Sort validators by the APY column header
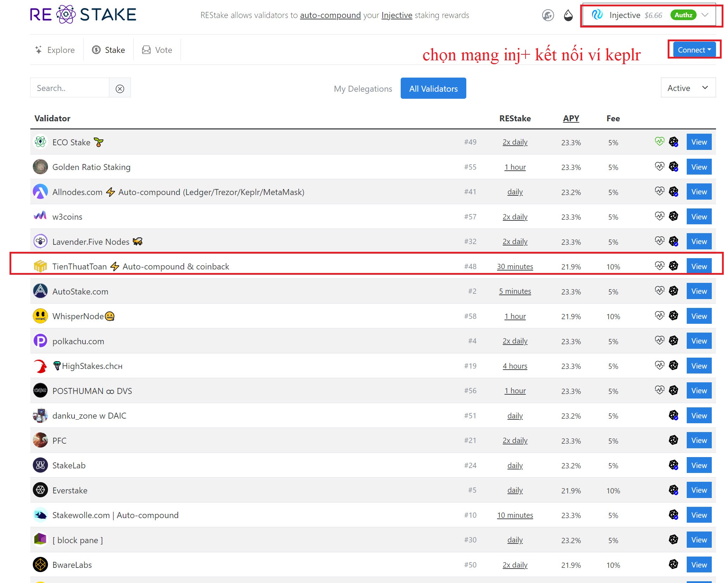The image size is (728, 583). [571, 119]
